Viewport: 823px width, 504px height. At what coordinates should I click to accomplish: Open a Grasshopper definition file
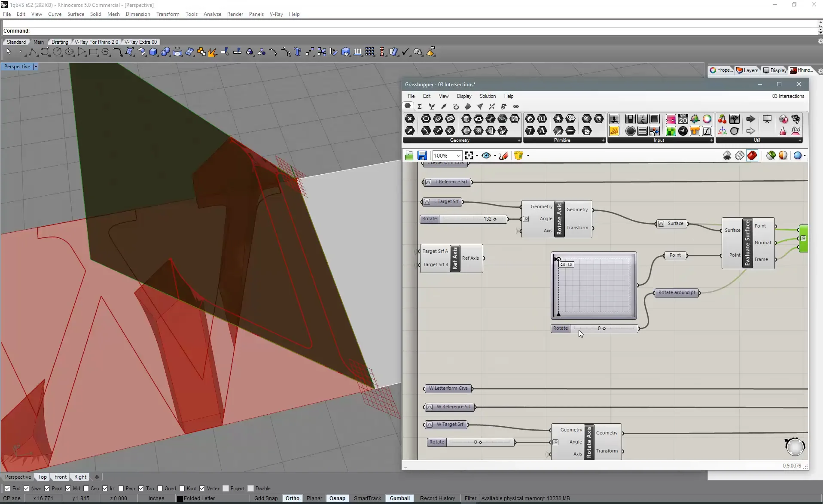point(409,155)
